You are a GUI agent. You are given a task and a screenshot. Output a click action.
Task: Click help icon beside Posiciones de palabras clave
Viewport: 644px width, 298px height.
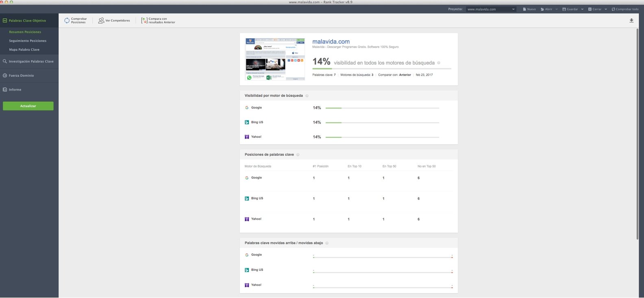point(298,154)
